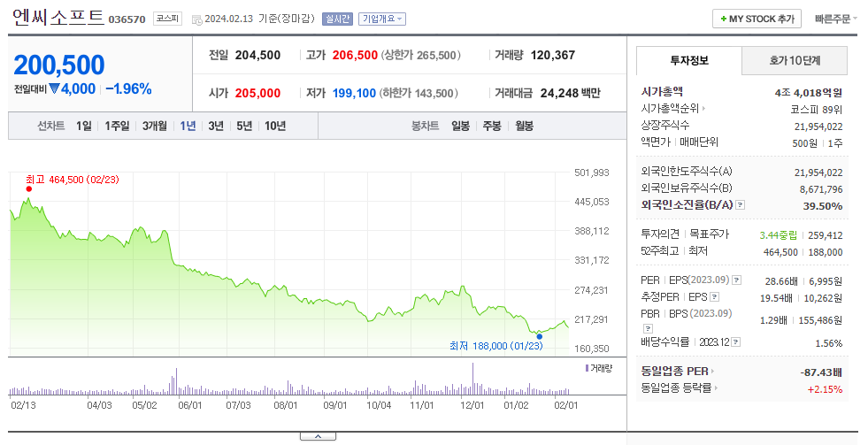Click the help icon beside 외국인소진율(B/A)

(740, 205)
